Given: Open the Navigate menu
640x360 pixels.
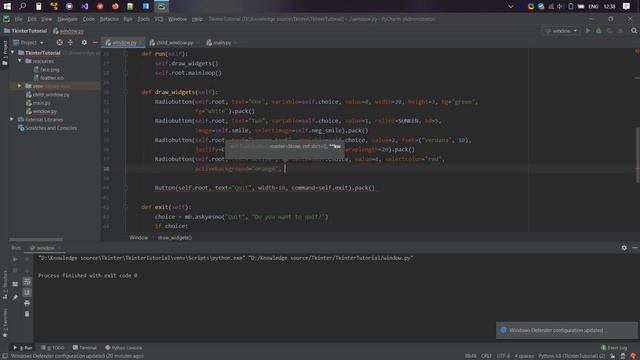Looking at the screenshot, I should pos(67,19).
